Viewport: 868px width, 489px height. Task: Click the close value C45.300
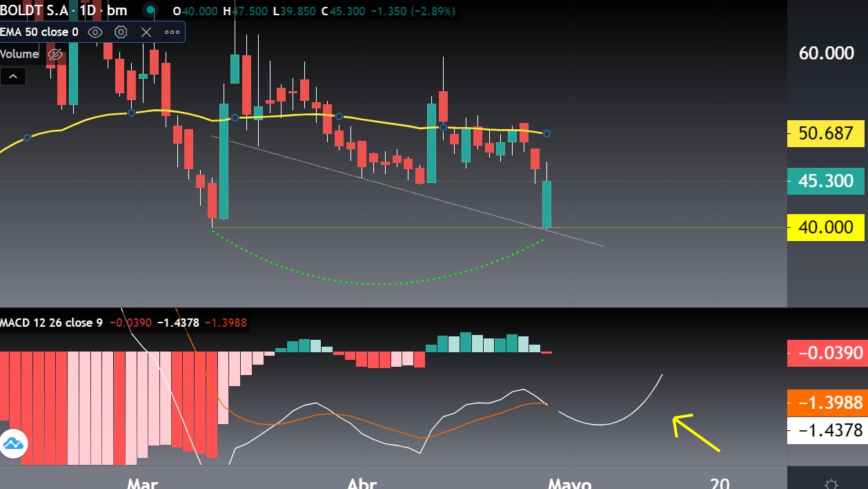344,12
